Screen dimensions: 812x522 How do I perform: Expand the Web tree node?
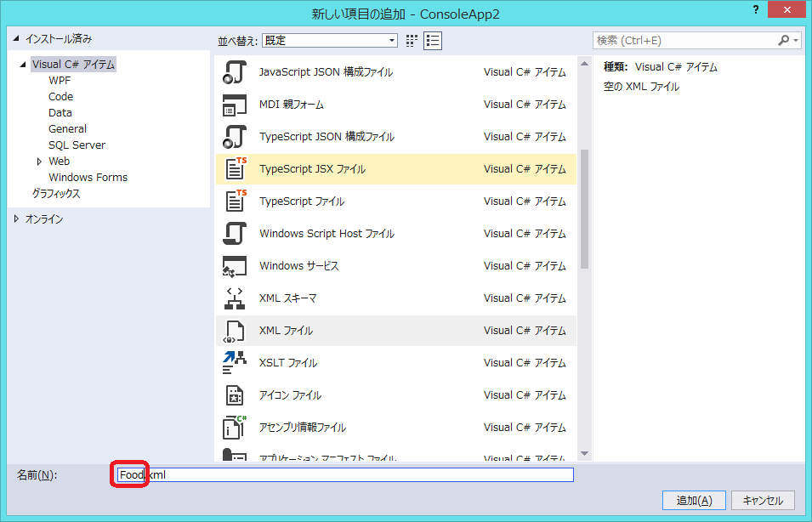pyautogui.click(x=39, y=162)
